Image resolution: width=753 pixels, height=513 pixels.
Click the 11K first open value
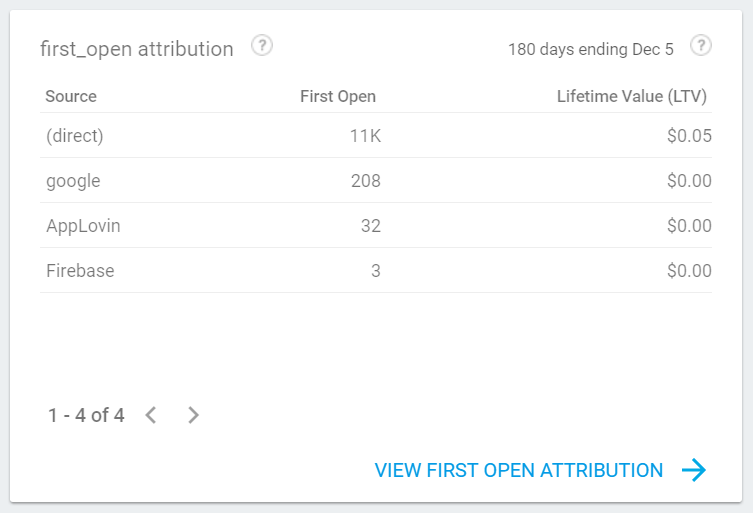[365, 136]
